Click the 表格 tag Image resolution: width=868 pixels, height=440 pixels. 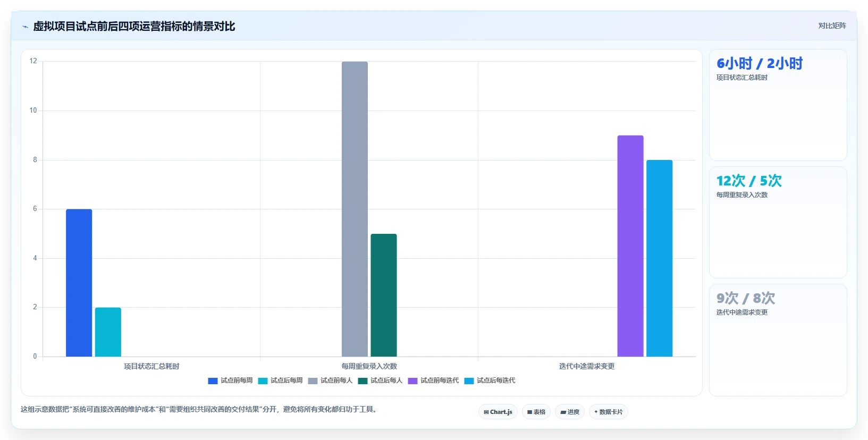536,412
